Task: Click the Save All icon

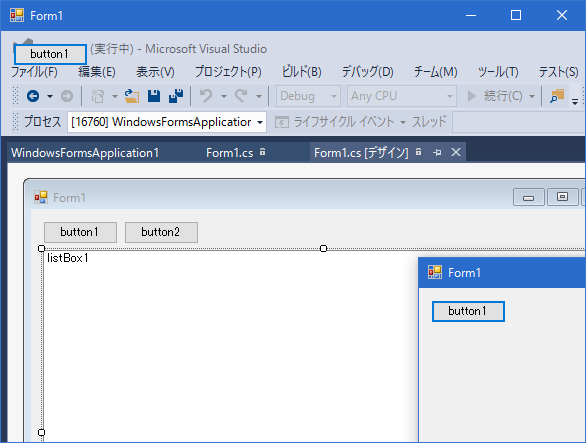Action: 176,96
